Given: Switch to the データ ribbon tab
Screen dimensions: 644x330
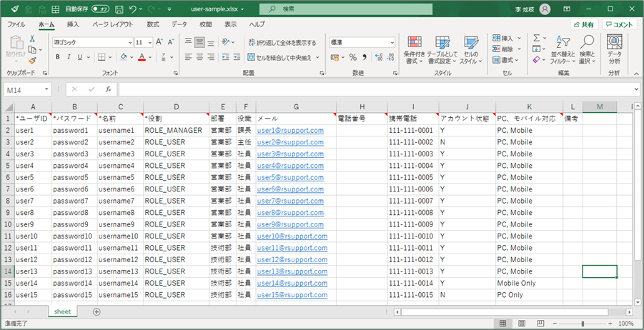Looking at the screenshot, I should coord(179,24).
